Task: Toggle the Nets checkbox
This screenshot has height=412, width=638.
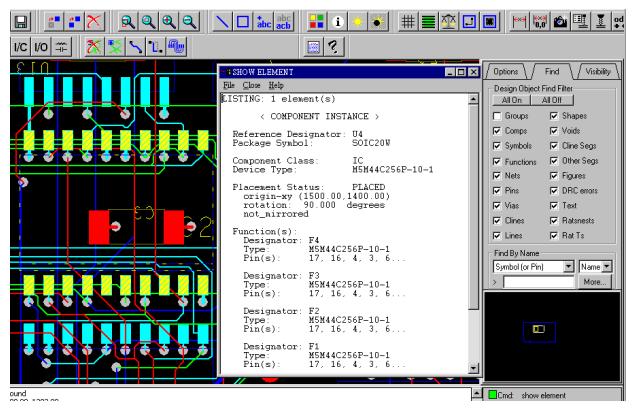Action: (x=497, y=176)
